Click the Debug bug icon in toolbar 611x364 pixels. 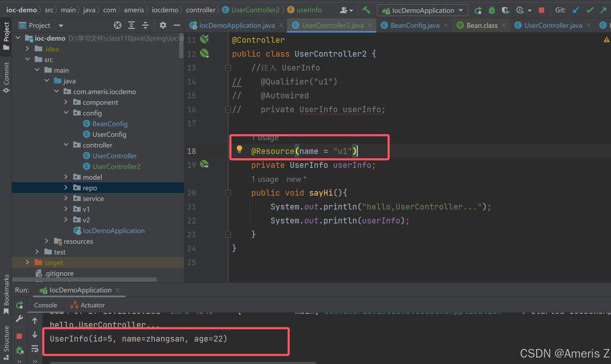pos(492,10)
